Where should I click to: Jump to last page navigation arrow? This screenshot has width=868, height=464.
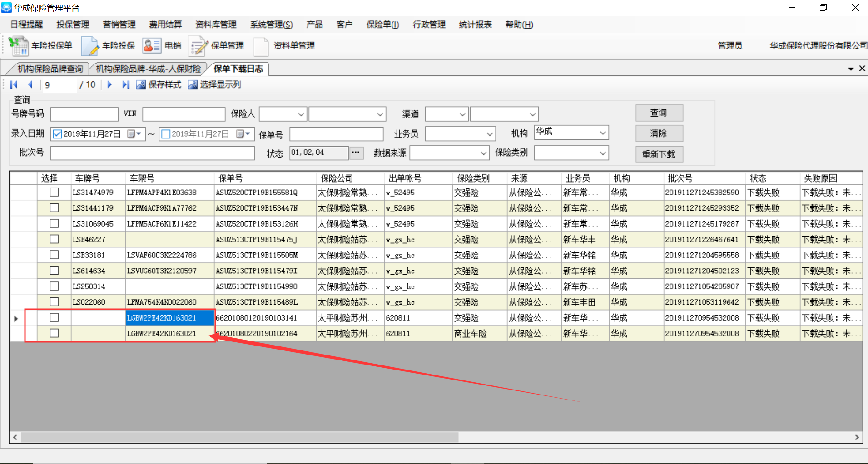click(126, 84)
